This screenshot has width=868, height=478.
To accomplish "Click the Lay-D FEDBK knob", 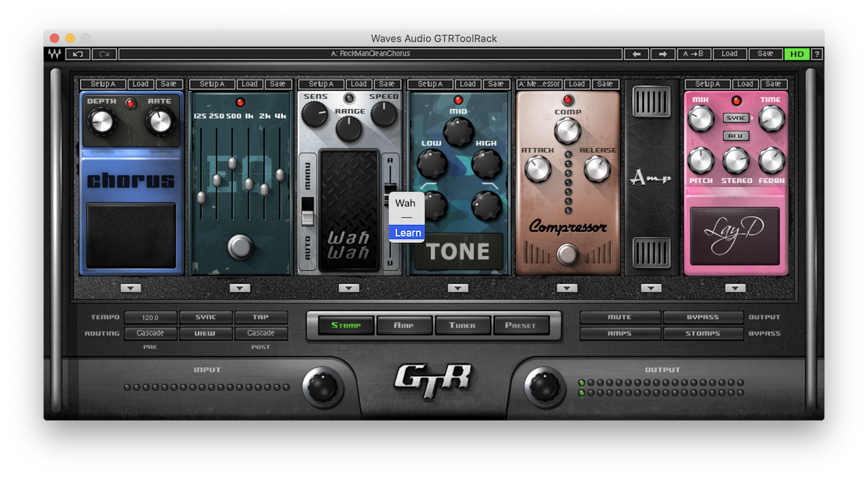I will (771, 161).
